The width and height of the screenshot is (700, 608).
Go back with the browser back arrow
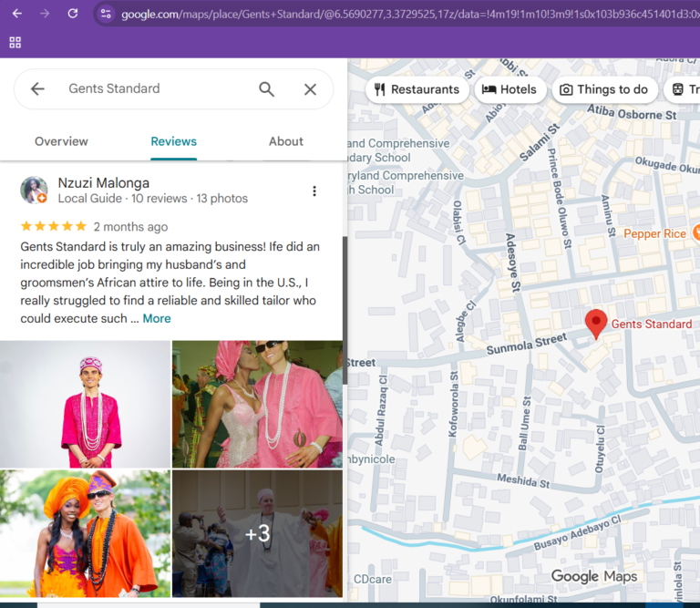pos(17,14)
